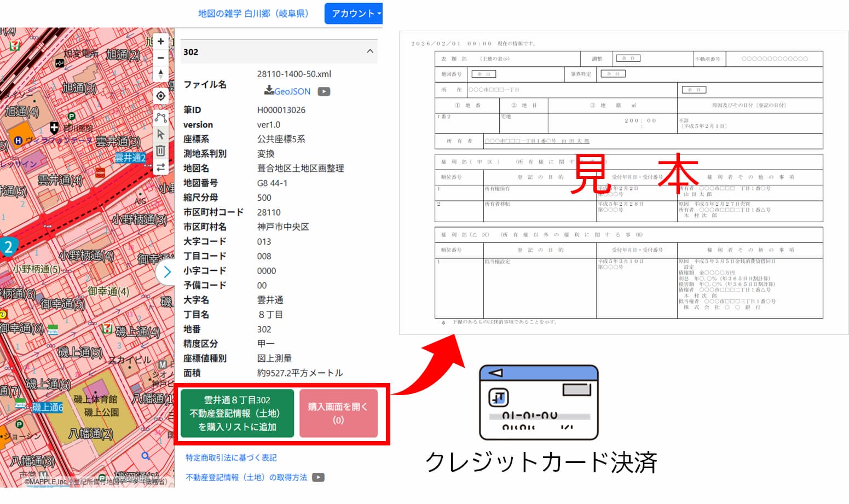The height and width of the screenshot is (504, 849).
Task: Play the video tutorial beside GeoJSON link
Action: pos(324,91)
